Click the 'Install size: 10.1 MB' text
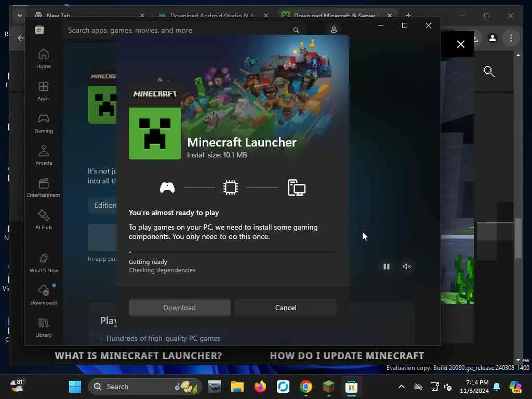Screen dimensions: 532x399 (217, 155)
